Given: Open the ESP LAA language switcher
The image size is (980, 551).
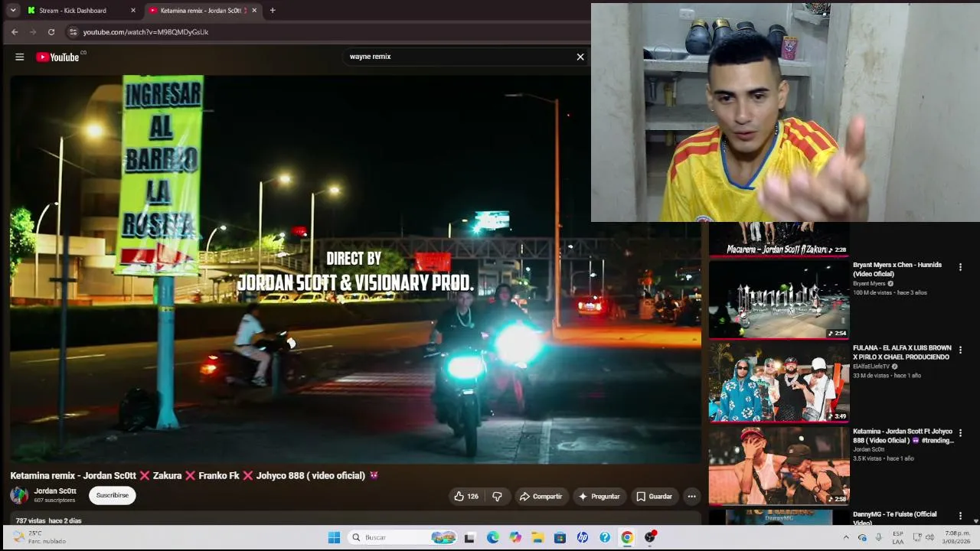Looking at the screenshot, I should 898,537.
